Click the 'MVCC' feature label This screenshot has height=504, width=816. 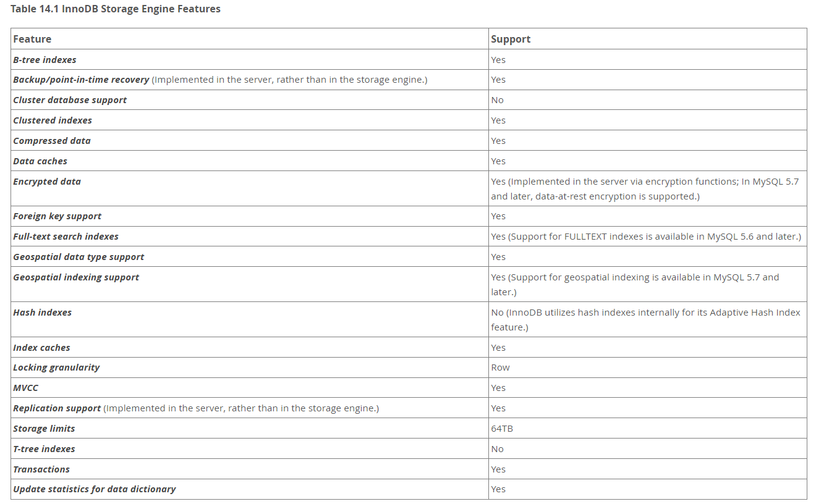pyautogui.click(x=25, y=388)
